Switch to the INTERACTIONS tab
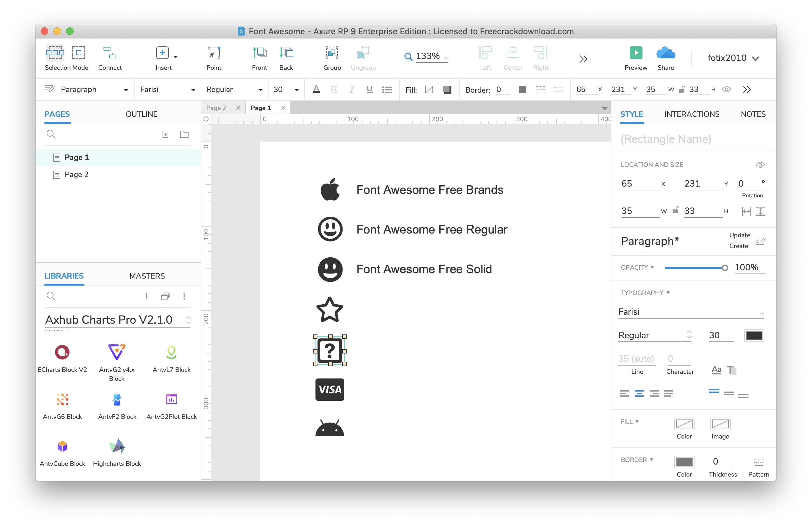This screenshot has width=812, height=528. click(692, 114)
